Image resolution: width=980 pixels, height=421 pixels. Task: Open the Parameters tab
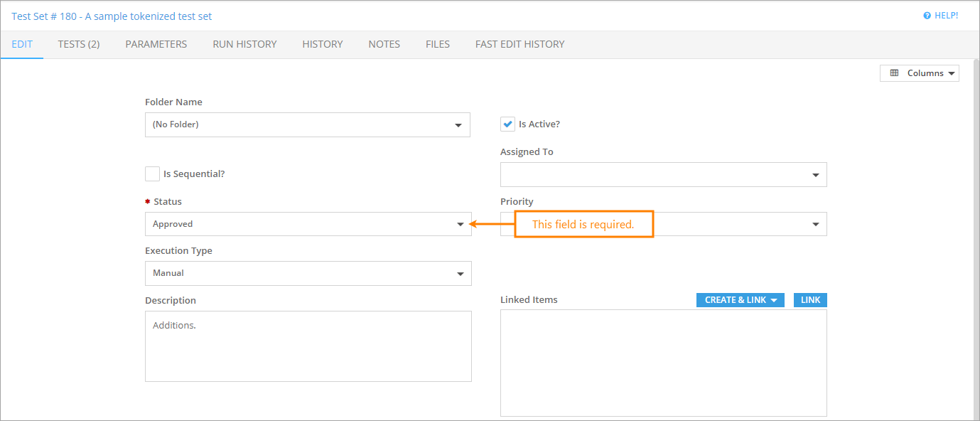pos(156,44)
